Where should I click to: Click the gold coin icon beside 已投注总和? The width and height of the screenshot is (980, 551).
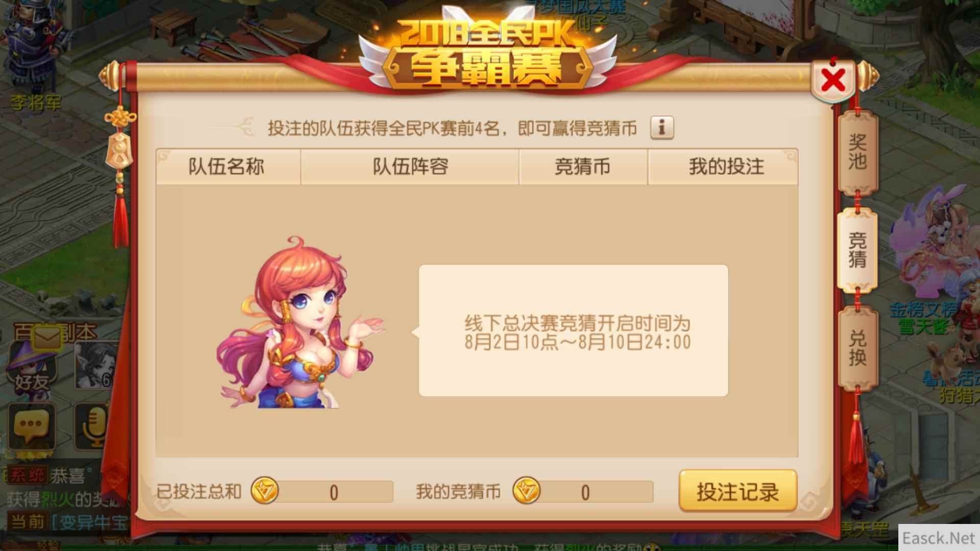(264, 491)
